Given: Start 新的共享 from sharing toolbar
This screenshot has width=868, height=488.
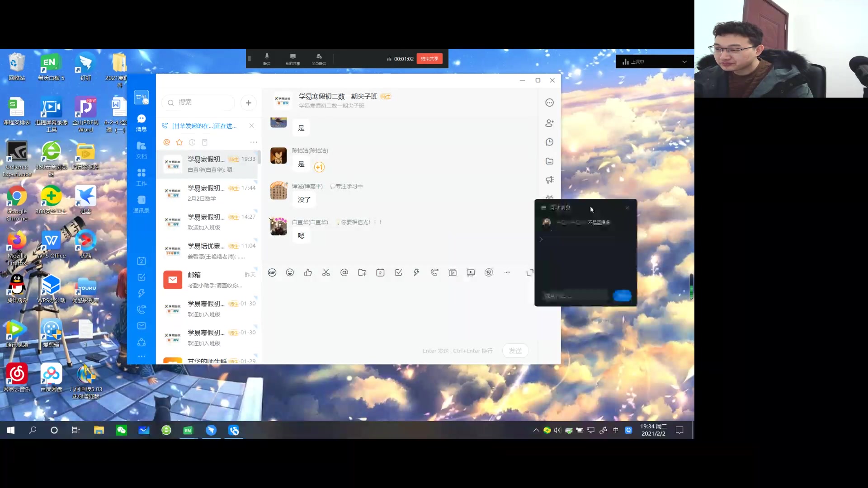Looking at the screenshot, I should pos(292,58).
